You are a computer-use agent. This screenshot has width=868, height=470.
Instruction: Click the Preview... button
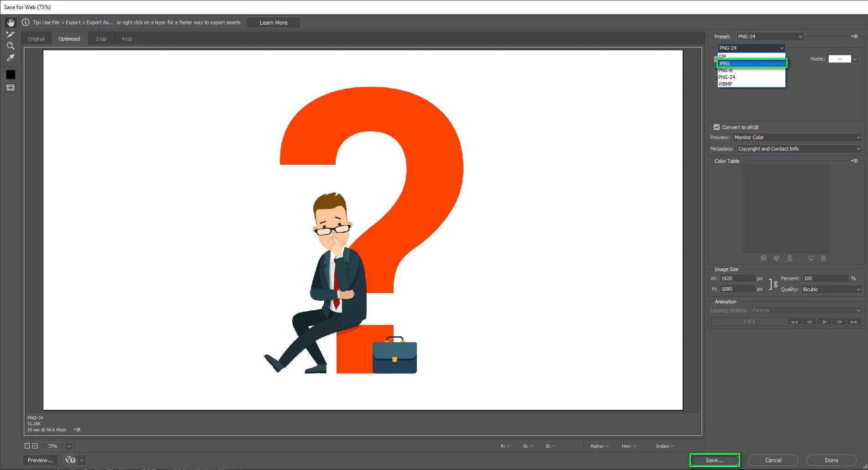[x=40, y=460]
